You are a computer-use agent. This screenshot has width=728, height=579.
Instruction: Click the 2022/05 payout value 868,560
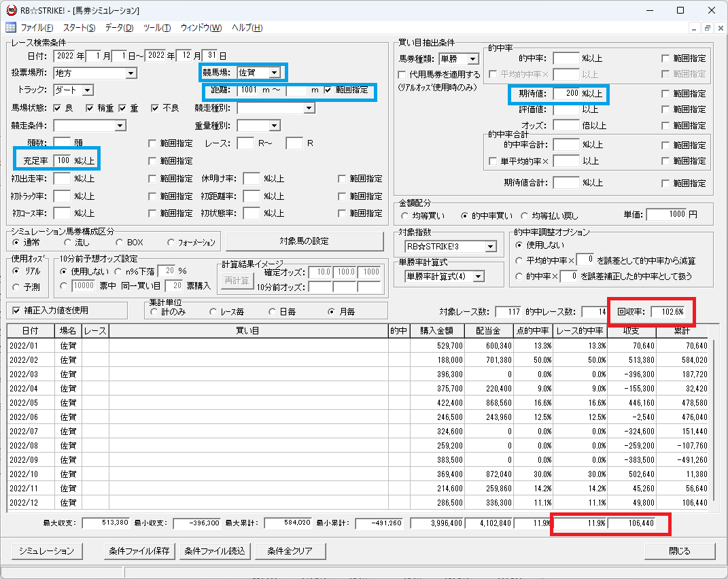coord(499,403)
